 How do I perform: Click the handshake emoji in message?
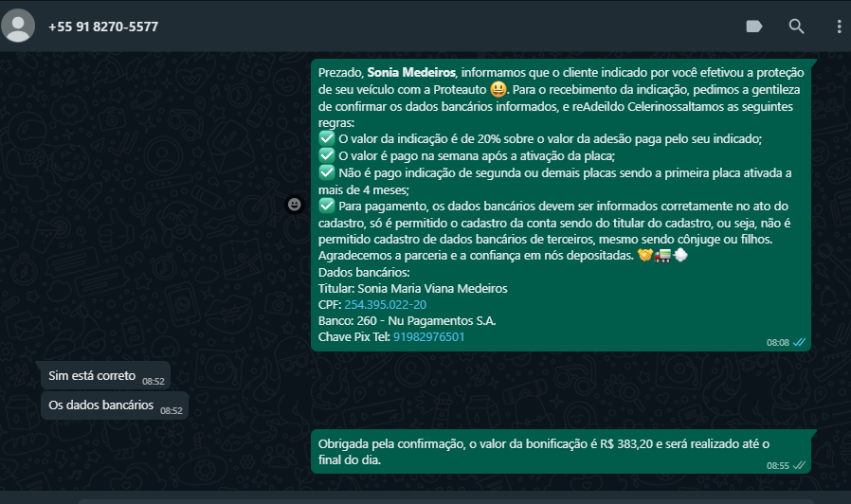[x=644, y=255]
